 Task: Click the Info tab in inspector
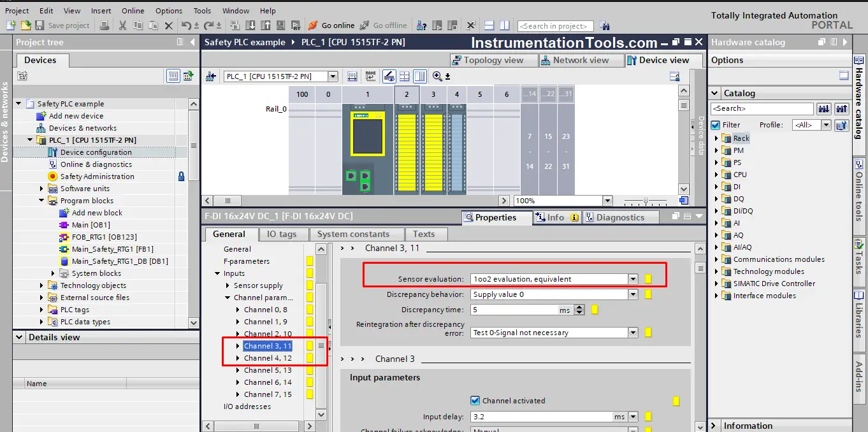click(x=556, y=217)
